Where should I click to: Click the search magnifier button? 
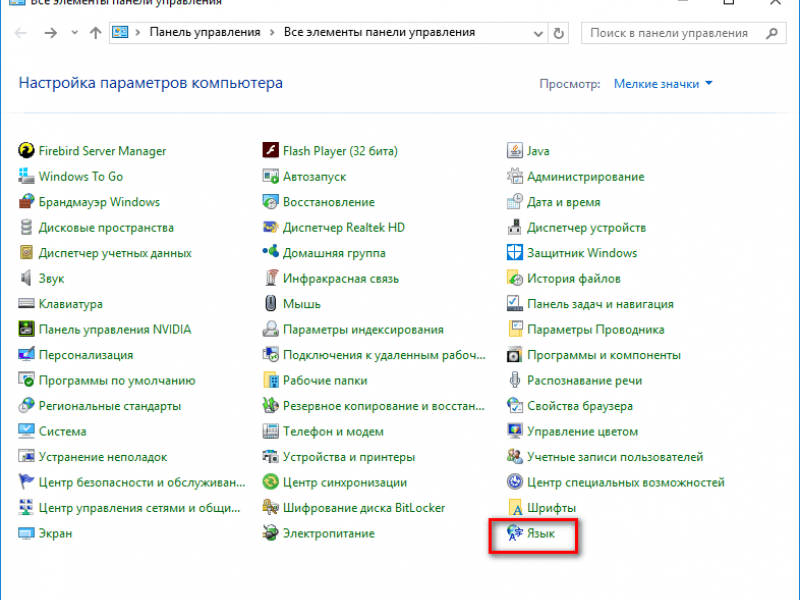[772, 33]
